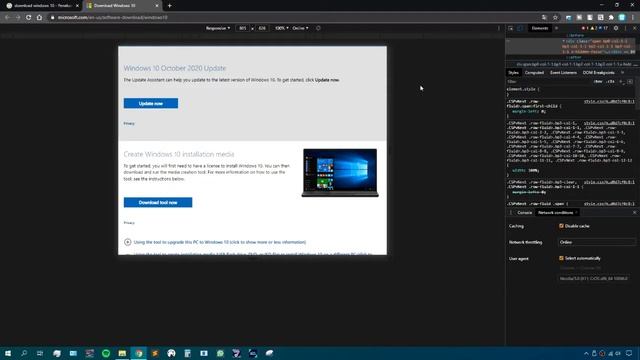The height and width of the screenshot is (360, 640).
Task: Click the 'Create Windows 10 installation media' heading
Action: click(179, 154)
